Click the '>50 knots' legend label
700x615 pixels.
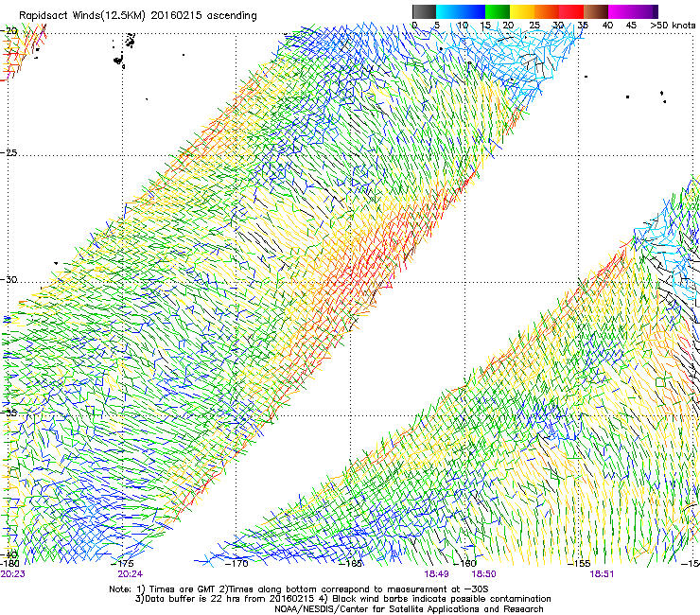[673, 26]
